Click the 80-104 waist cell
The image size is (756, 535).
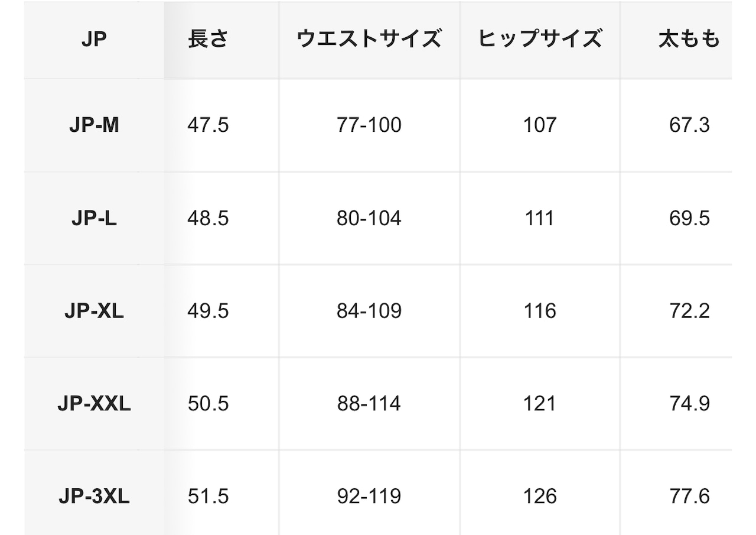pyautogui.click(x=369, y=218)
